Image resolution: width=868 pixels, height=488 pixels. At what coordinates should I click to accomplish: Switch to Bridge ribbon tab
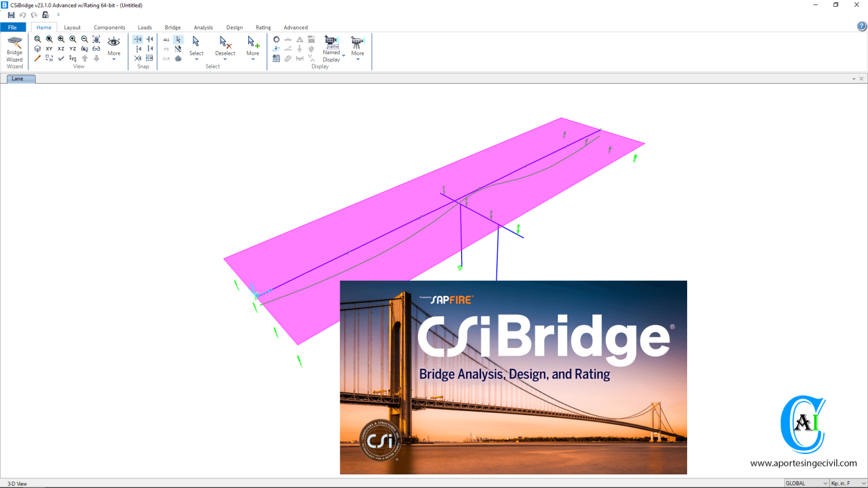click(x=173, y=27)
